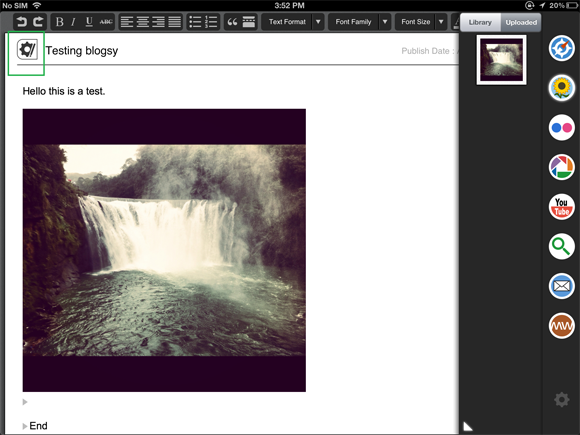This screenshot has width=580, height=435.
Task: Switch to the Uploaded tab
Action: [x=521, y=22]
